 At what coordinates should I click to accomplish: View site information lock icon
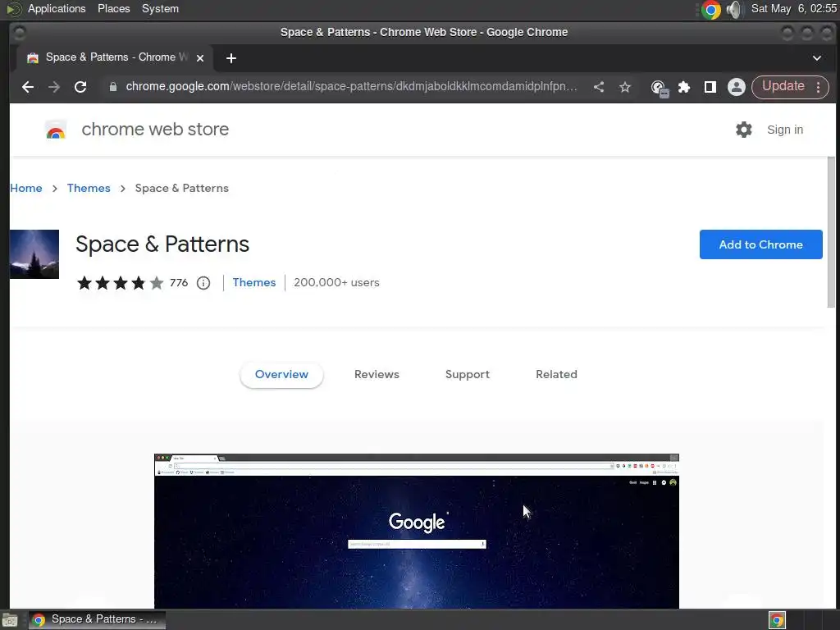(x=113, y=87)
